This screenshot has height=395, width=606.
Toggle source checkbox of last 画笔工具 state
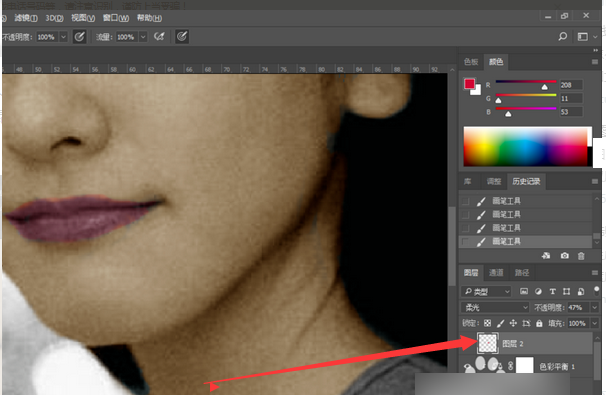click(466, 242)
